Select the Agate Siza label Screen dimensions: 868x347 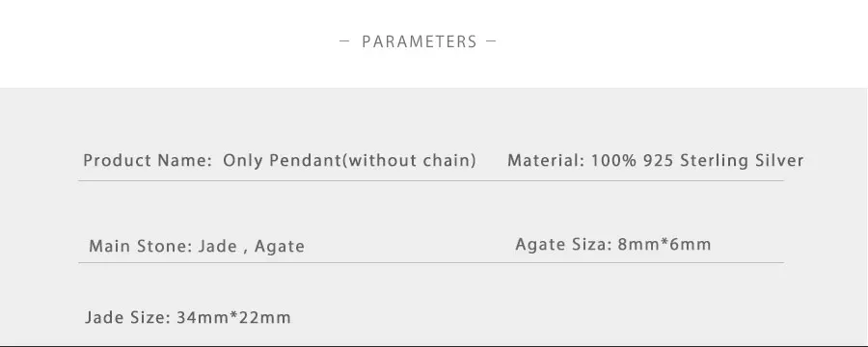(563, 244)
